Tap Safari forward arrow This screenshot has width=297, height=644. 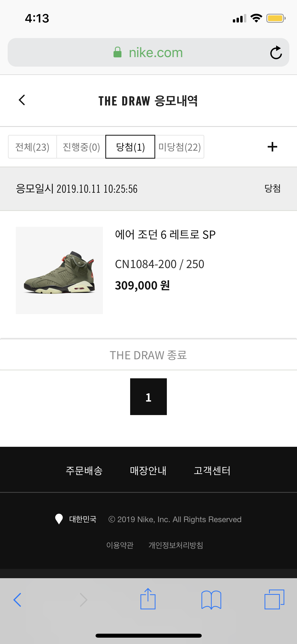[83, 600]
